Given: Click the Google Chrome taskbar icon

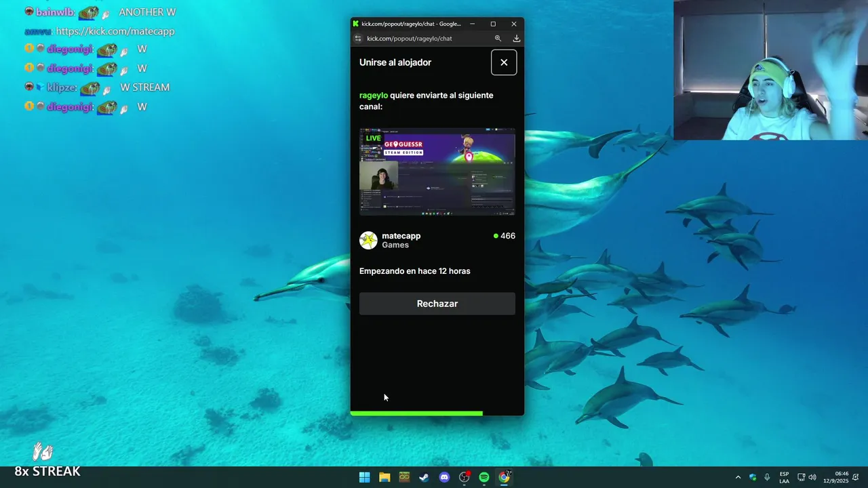Looking at the screenshot, I should coord(504,477).
